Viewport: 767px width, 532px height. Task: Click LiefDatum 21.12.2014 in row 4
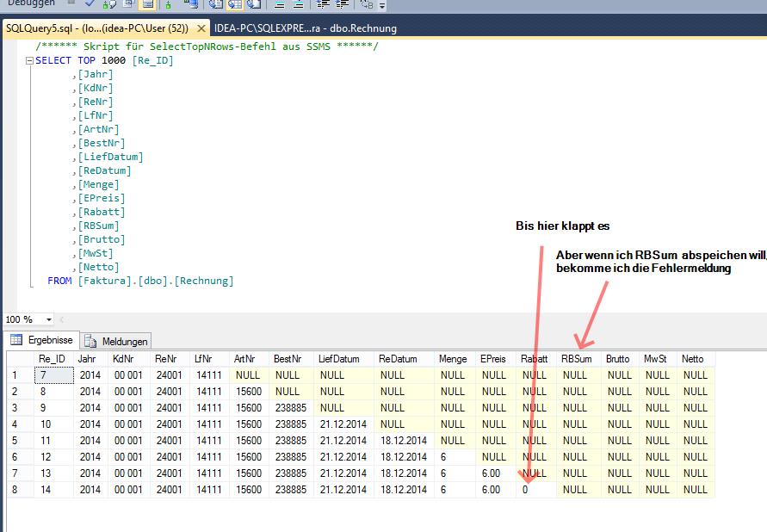click(343, 424)
